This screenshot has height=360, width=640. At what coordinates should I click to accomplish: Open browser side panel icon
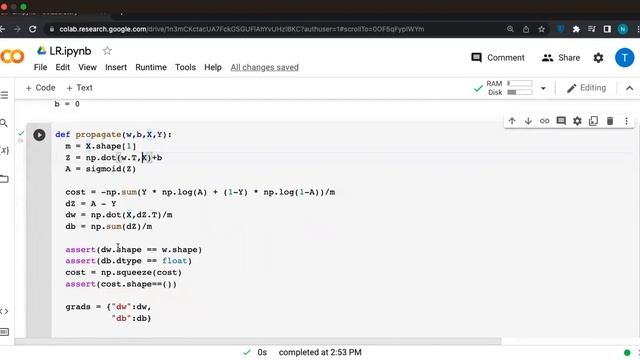click(607, 29)
